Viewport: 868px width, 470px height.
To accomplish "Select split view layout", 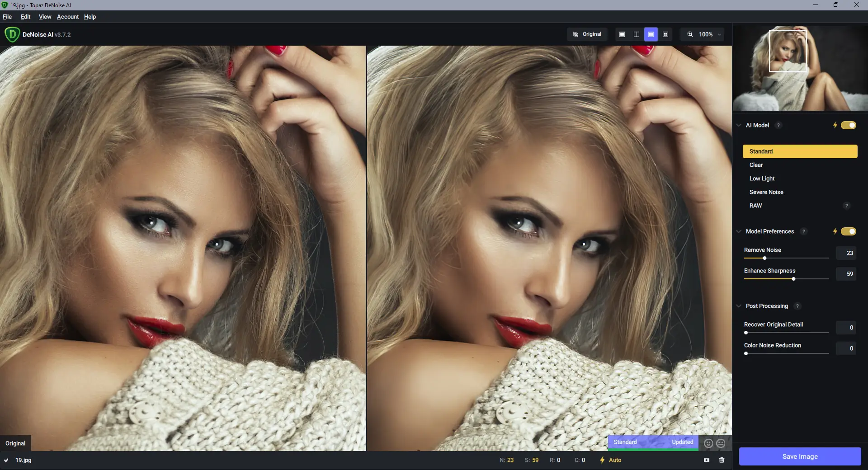I will tap(637, 34).
